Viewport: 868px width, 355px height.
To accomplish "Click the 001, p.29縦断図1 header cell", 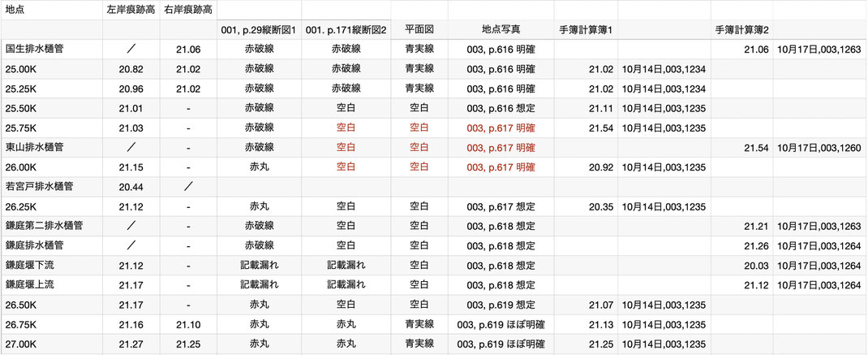I will tap(259, 29).
